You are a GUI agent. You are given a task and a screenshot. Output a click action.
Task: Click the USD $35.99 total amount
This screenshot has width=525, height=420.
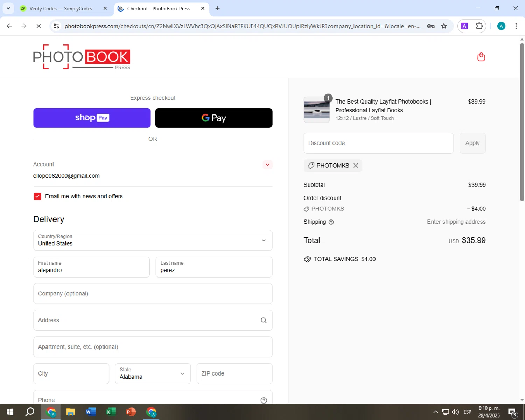tap(467, 240)
